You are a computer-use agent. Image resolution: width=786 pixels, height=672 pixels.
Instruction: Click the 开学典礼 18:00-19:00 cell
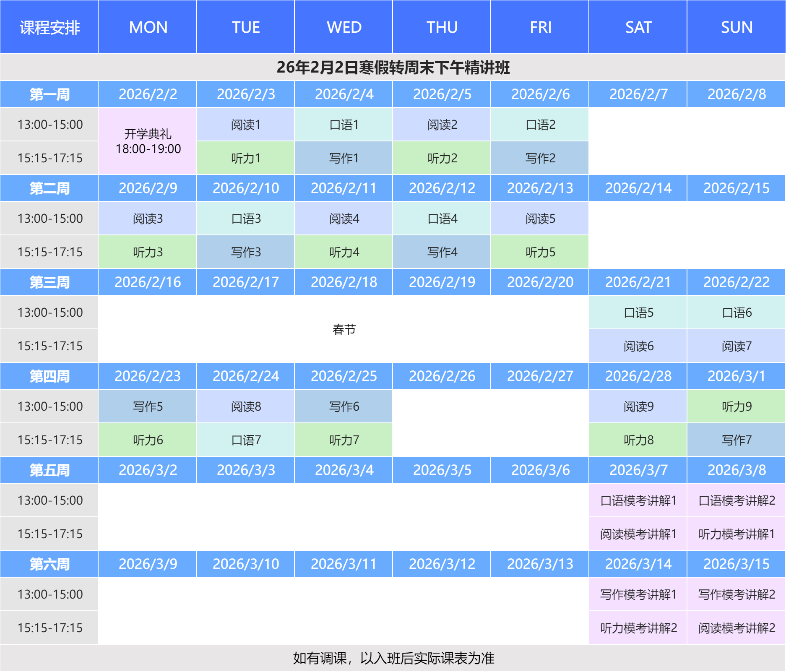(148, 141)
